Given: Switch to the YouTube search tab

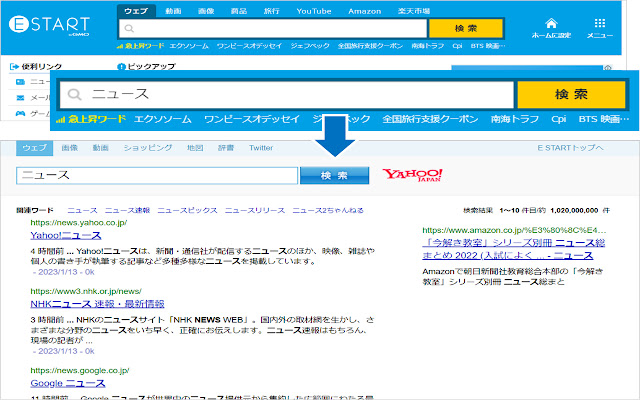Looking at the screenshot, I should tap(313, 9).
